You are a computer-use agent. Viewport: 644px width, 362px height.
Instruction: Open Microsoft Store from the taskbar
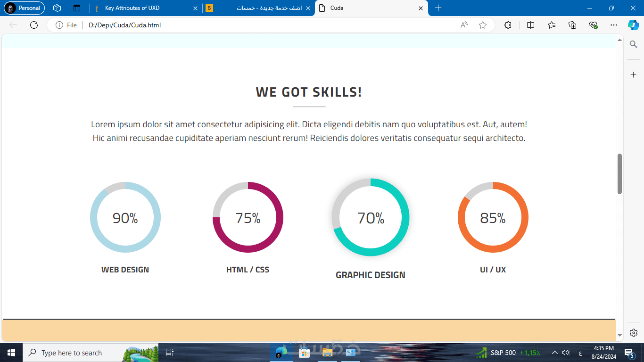pyautogui.click(x=304, y=353)
